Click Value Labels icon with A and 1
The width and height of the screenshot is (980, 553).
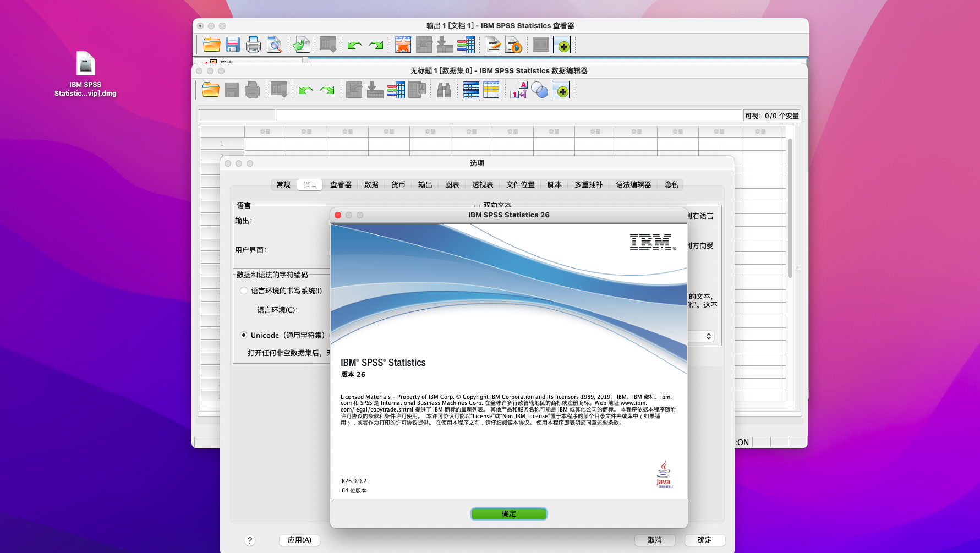pos(518,90)
